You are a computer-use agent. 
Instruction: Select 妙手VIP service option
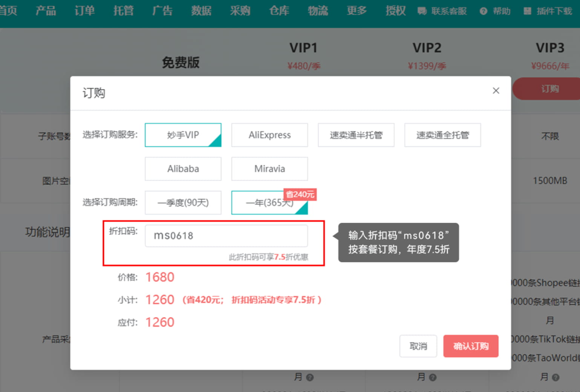183,135
